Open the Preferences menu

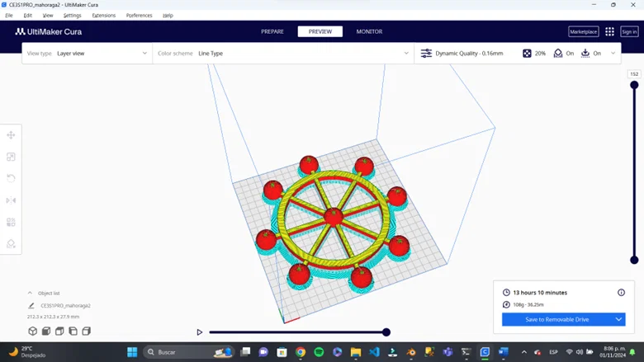(x=140, y=15)
